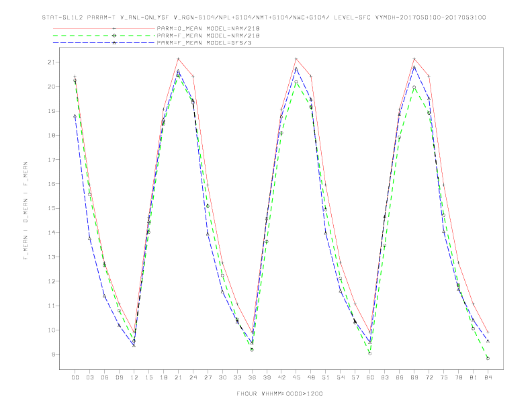Click x-axis tick label 24
Screen dimensions: 532x411
click(193, 377)
